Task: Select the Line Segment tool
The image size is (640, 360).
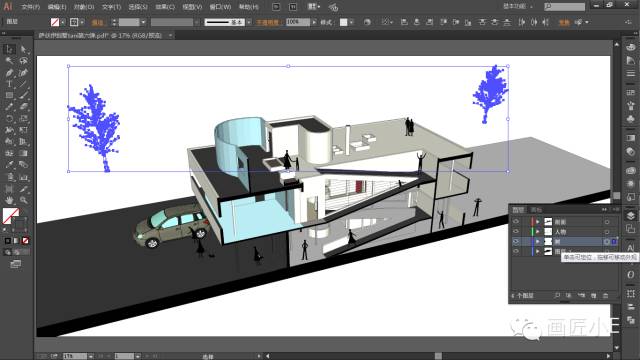Action: pos(24,84)
